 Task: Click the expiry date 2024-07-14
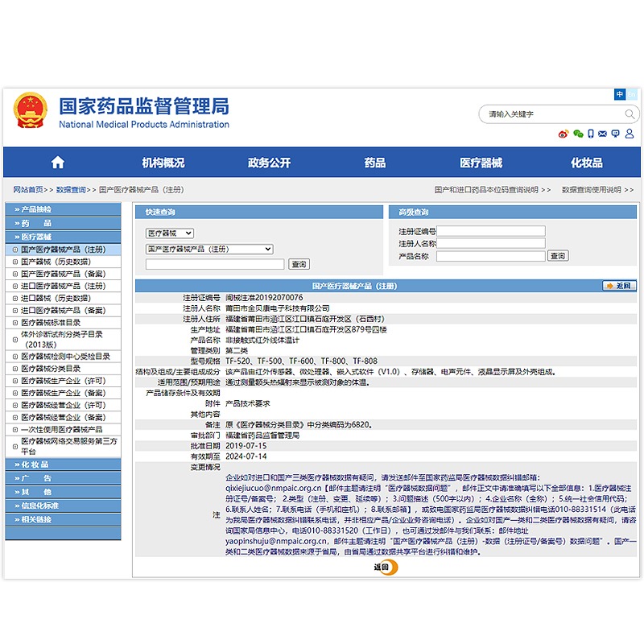click(246, 456)
